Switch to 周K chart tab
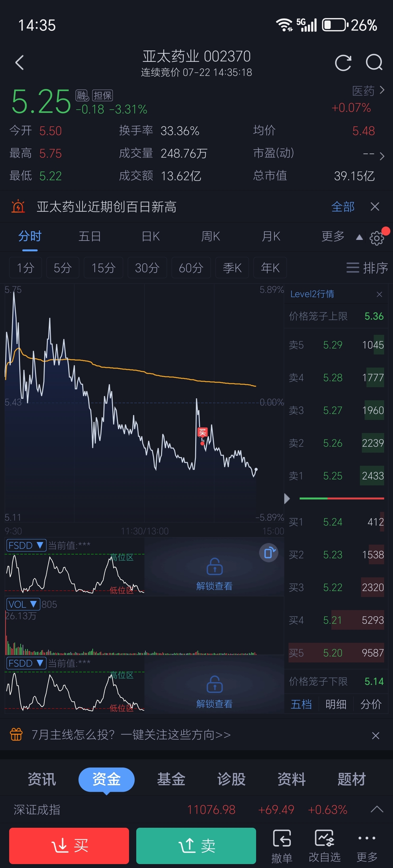The width and height of the screenshot is (393, 868). click(211, 237)
